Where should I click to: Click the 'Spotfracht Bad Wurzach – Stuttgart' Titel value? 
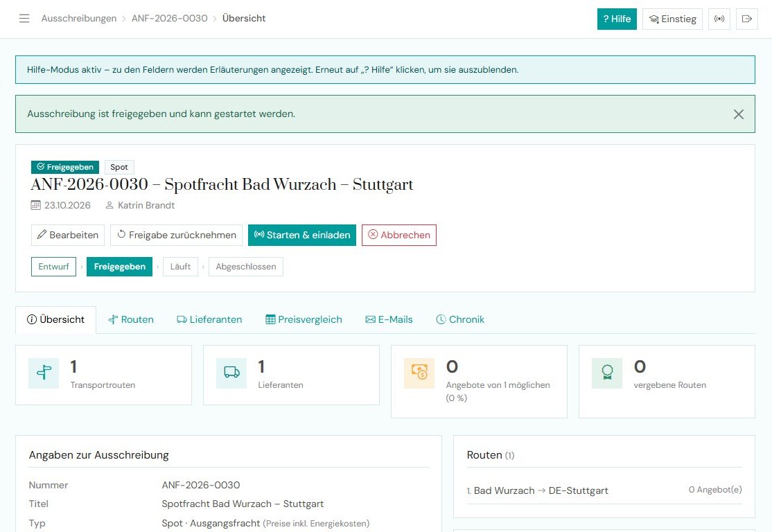pyautogui.click(x=243, y=504)
